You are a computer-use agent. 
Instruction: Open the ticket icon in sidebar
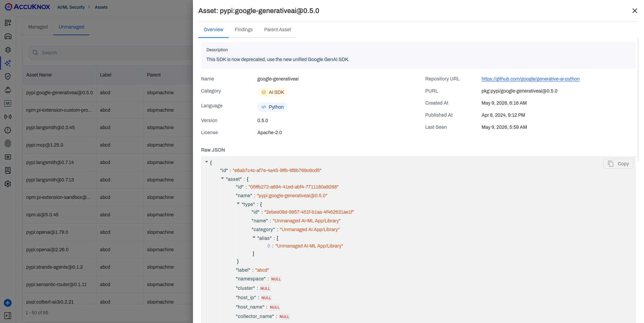coord(8,157)
